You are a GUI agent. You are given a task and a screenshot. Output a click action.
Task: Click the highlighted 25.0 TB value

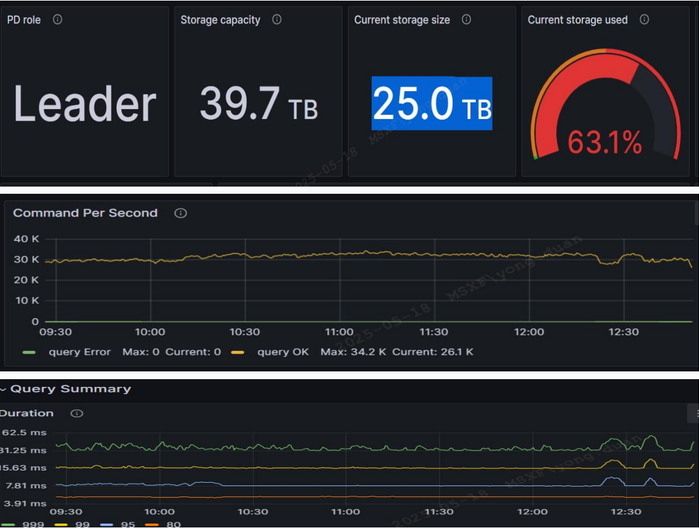pos(432,104)
